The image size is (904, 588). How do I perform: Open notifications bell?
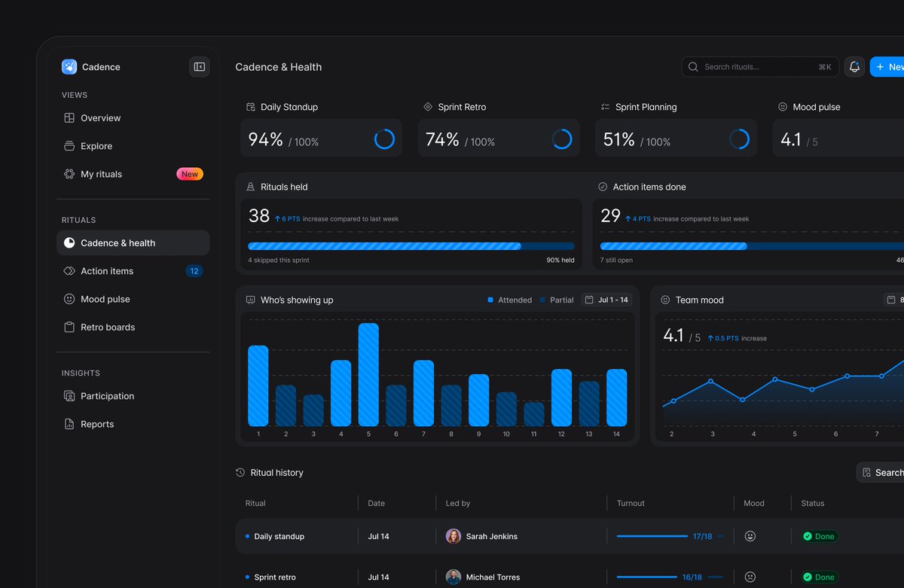pyautogui.click(x=854, y=67)
